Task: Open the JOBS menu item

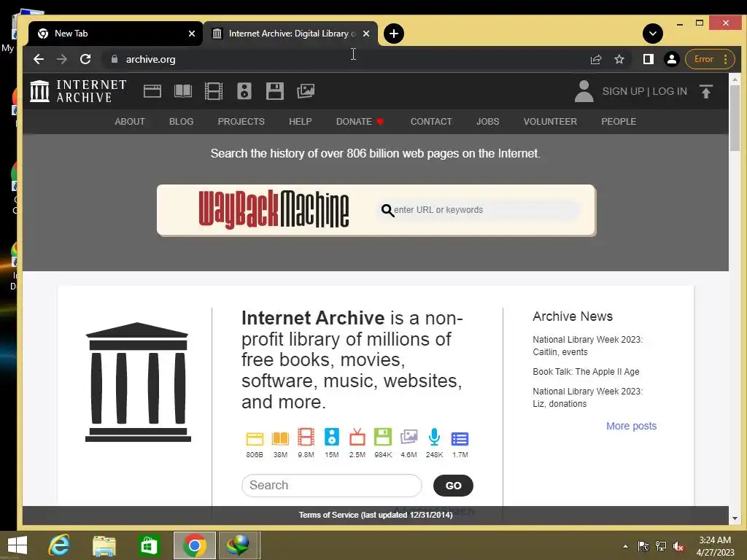Action: click(488, 122)
